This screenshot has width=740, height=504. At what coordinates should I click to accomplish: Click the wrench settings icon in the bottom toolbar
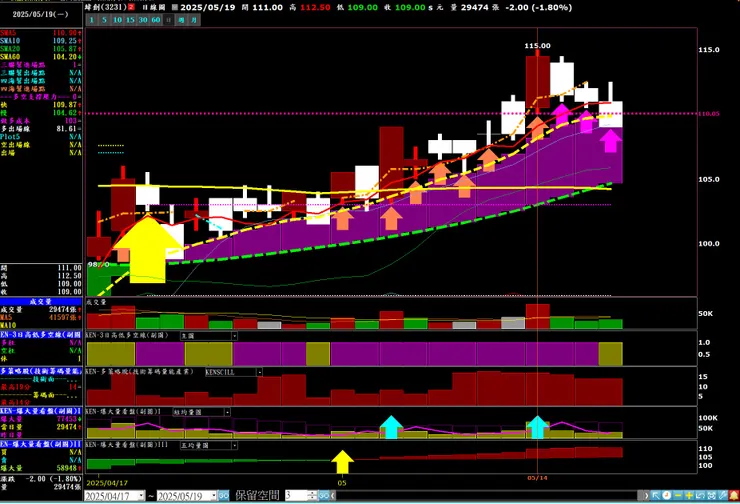click(x=723, y=496)
